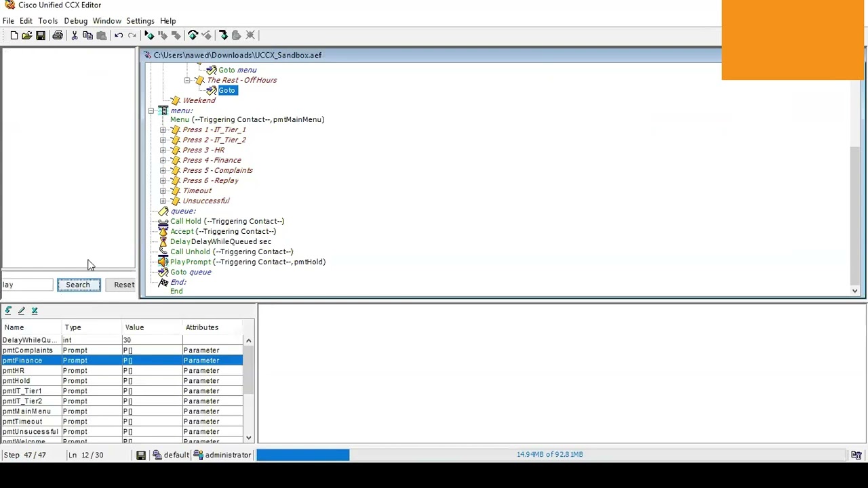This screenshot has width=868, height=488.
Task: Click the floppy disk icon in the status bar
Action: (141, 455)
